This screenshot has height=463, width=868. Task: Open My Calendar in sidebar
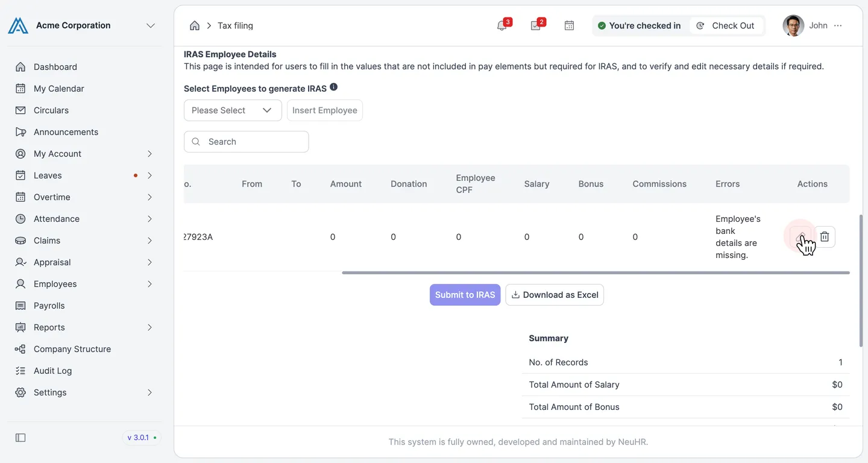tap(84, 89)
